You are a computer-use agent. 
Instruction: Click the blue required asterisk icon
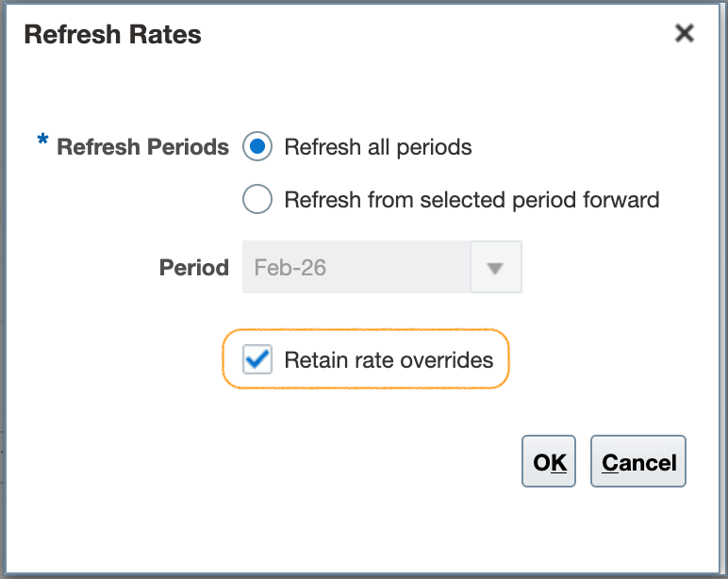tap(42, 142)
